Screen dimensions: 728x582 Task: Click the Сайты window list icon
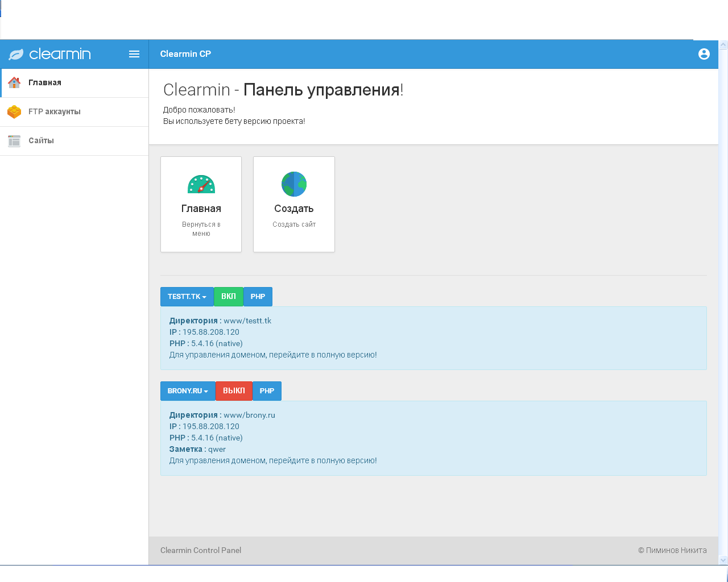point(14,141)
